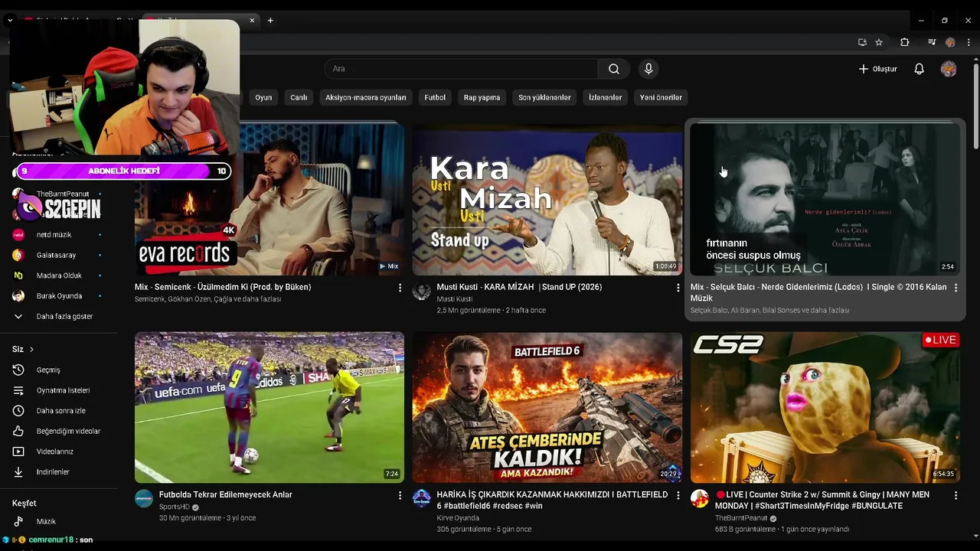
Task: Open Videolarınız icon
Action: point(18,452)
